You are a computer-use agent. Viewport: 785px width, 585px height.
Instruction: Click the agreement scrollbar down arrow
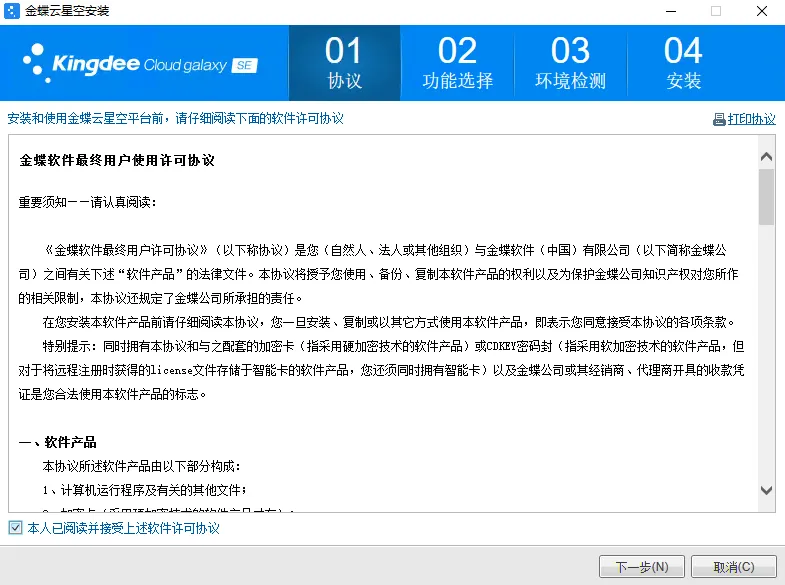(x=766, y=490)
